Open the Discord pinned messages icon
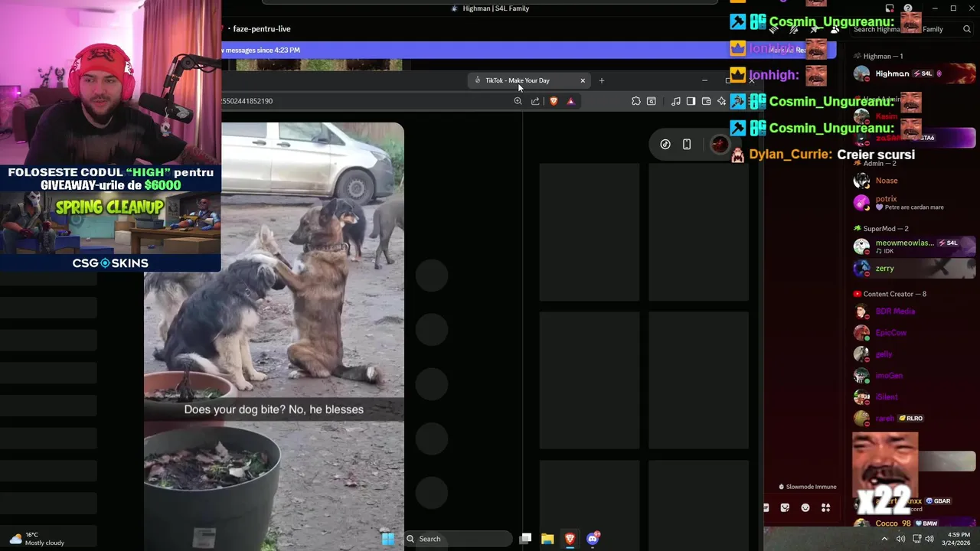Image resolution: width=980 pixels, height=551 pixels. tap(815, 29)
